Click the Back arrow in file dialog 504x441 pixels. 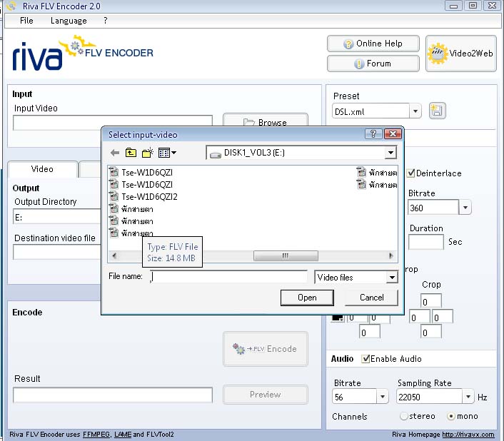pyautogui.click(x=115, y=153)
